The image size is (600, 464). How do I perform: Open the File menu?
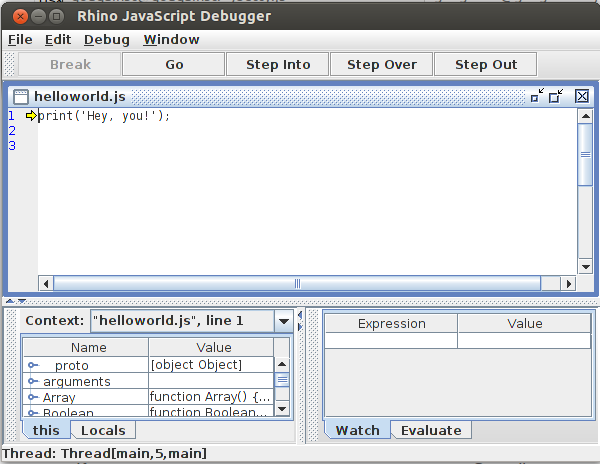(x=20, y=40)
